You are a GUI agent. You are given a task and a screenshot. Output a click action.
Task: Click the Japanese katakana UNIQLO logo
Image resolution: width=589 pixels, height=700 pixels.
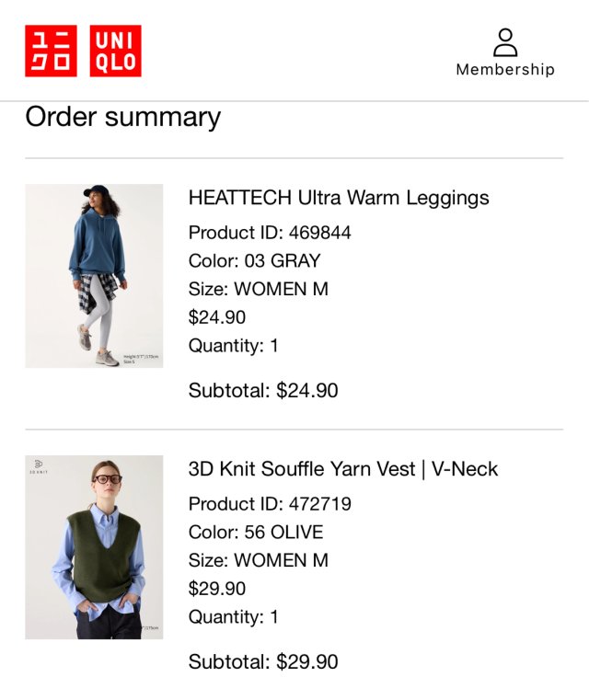(x=51, y=52)
